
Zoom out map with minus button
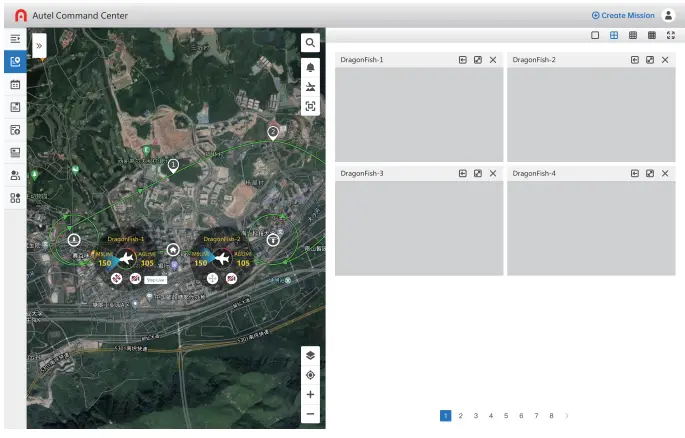[x=310, y=414]
